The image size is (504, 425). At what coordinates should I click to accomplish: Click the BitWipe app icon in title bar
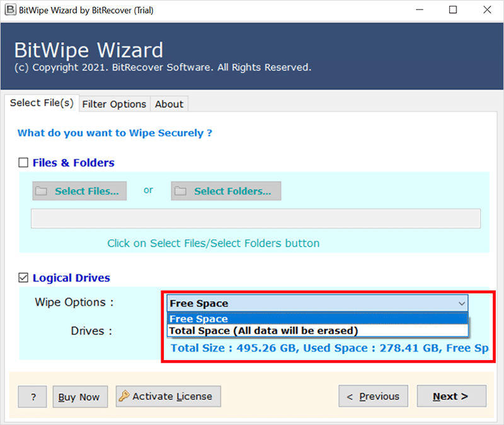10,9
